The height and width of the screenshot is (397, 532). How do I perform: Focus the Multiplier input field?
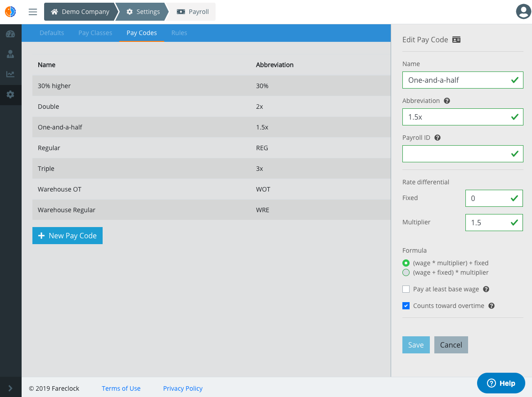point(494,223)
